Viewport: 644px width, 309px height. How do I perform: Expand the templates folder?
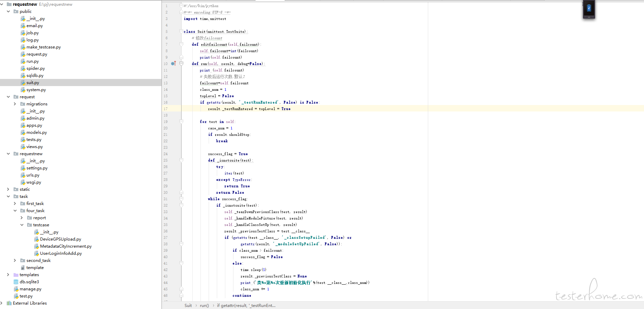pos(8,275)
